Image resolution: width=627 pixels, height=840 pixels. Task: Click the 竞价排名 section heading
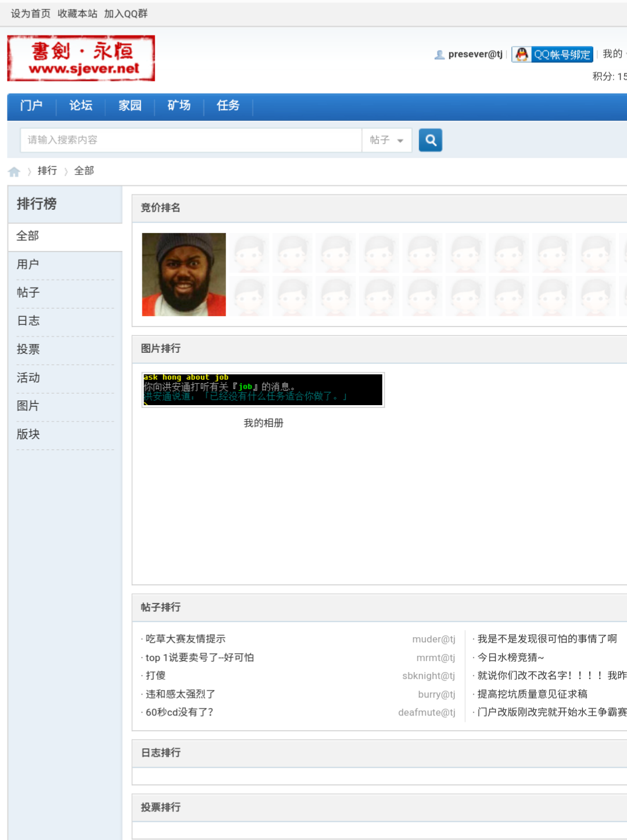(160, 208)
